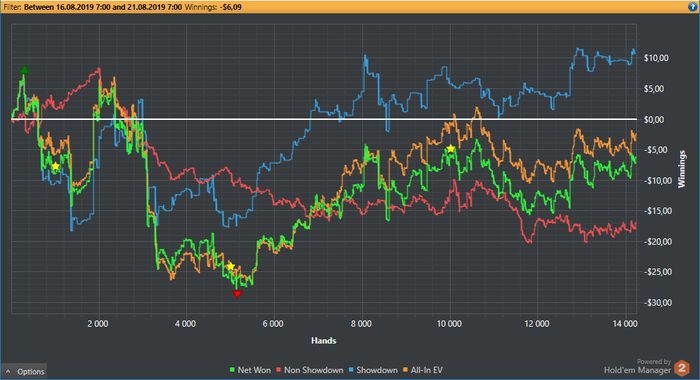This screenshot has height=380, width=700.
Task: Click the red lowest-point triangle marker
Action: tap(238, 294)
